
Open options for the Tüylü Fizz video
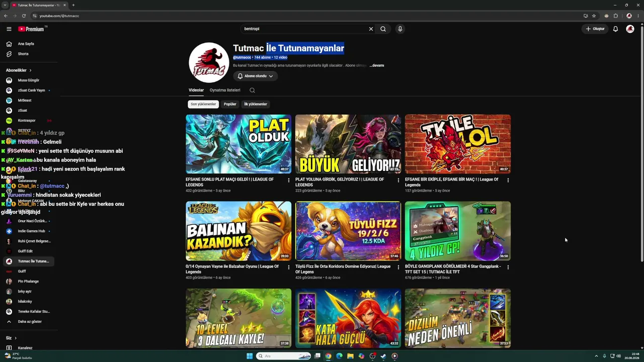pyautogui.click(x=398, y=267)
